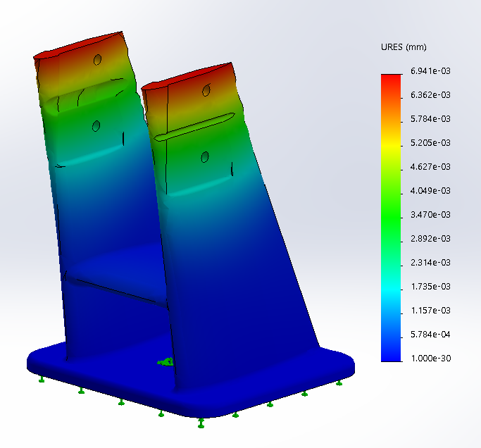Select the legend value 5.784e-04
This screenshot has width=481, height=448.
point(430,334)
